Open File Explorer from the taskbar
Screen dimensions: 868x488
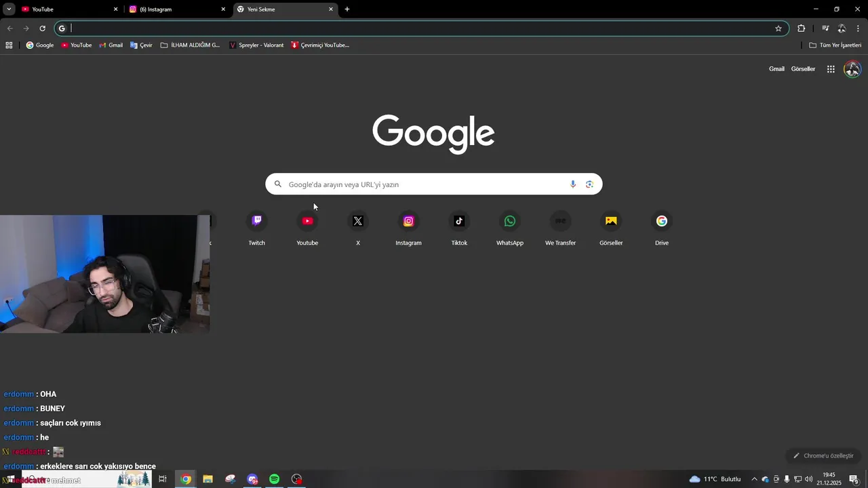coord(208,479)
